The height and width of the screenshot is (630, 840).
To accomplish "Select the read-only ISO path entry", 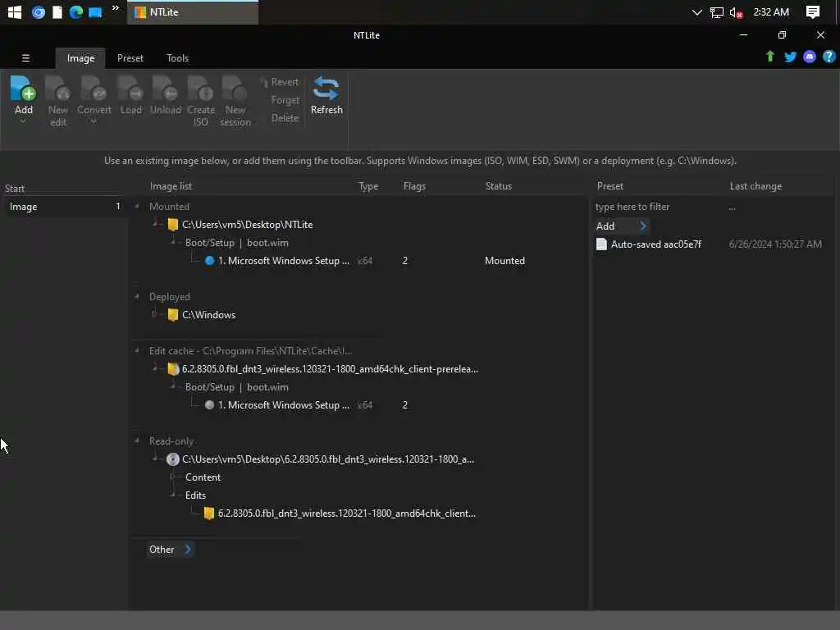I will coord(328,459).
